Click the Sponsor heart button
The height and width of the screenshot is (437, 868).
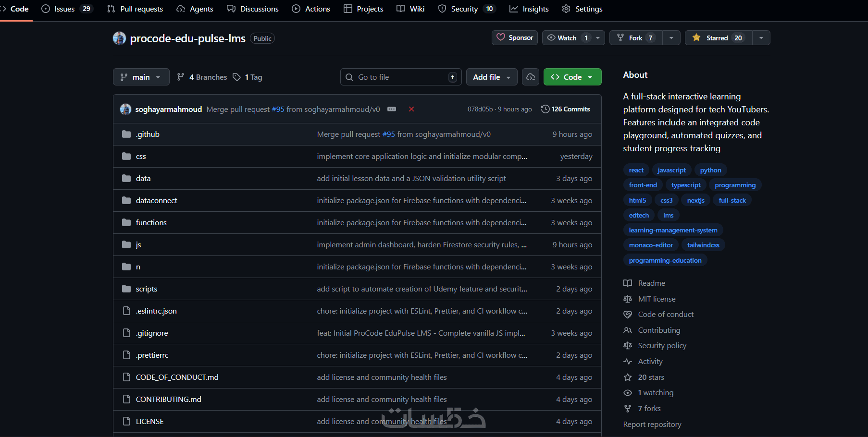pyautogui.click(x=515, y=38)
